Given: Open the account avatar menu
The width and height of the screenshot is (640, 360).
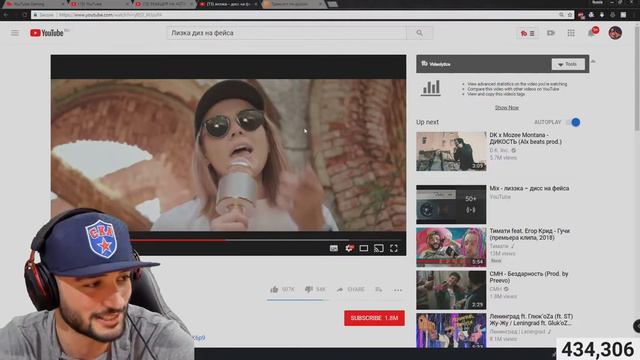Looking at the screenshot, I should [615, 33].
